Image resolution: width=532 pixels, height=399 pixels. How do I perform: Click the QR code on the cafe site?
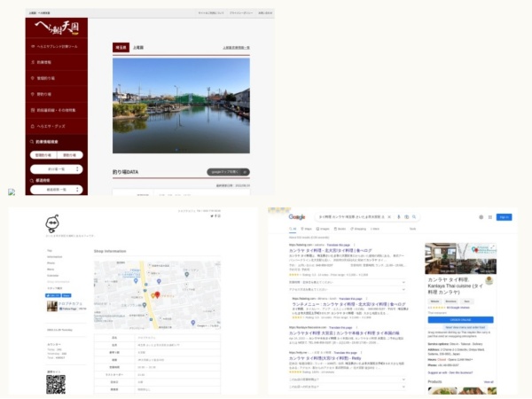click(x=56, y=385)
